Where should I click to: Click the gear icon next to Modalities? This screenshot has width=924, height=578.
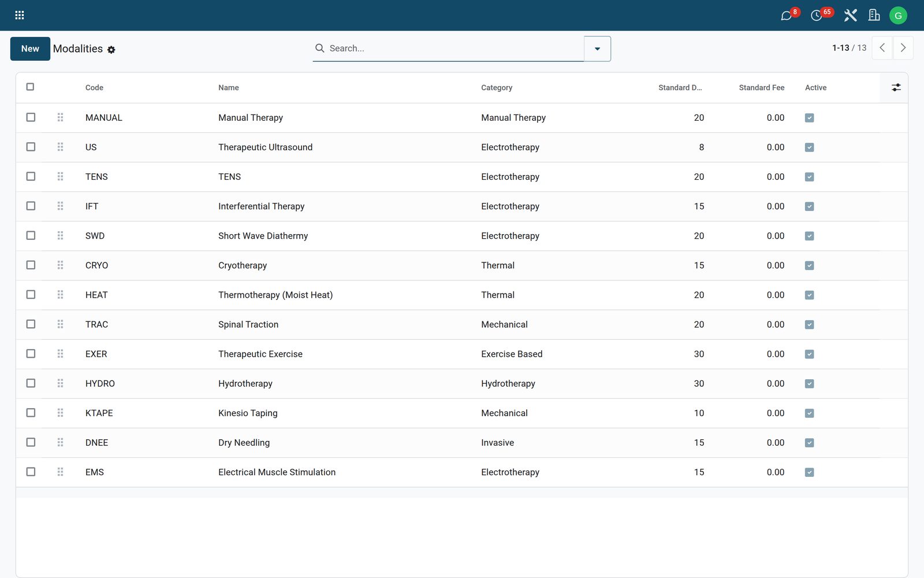coord(111,50)
